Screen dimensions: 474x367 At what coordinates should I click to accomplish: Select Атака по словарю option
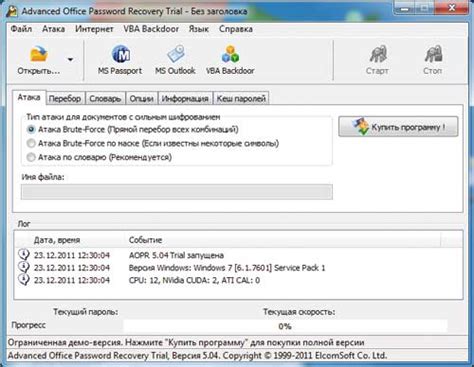(31, 157)
